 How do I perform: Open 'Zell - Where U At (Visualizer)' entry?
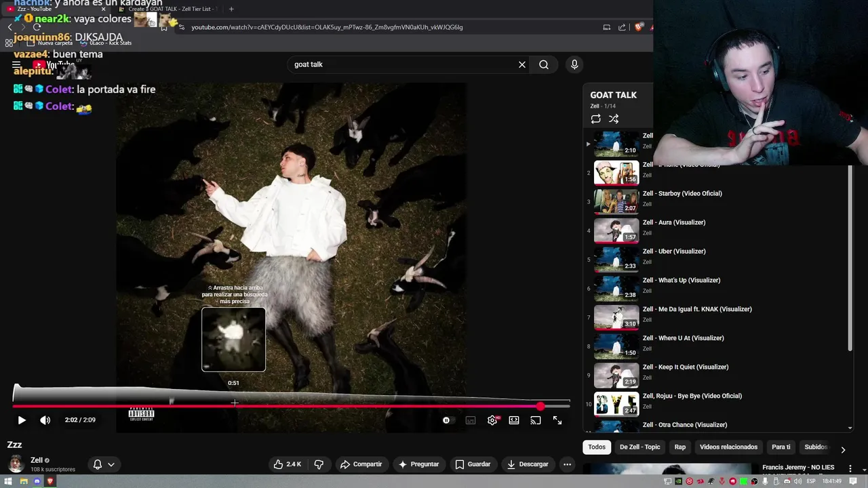[684, 338]
